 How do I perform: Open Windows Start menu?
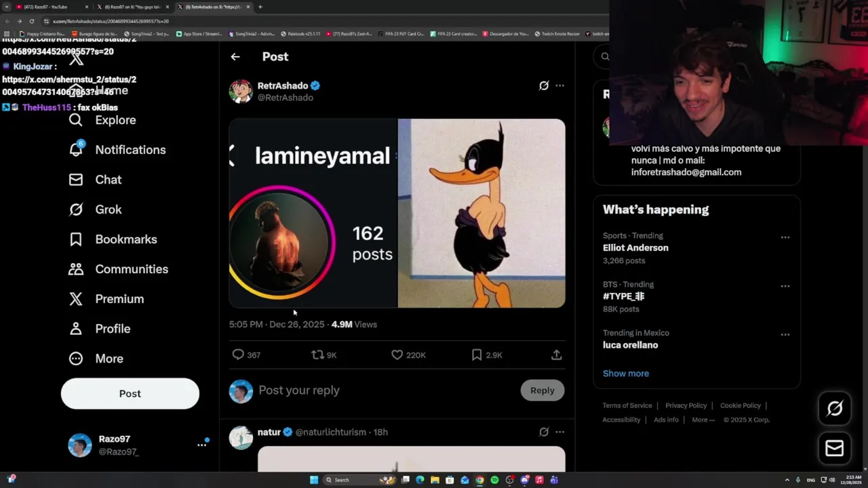click(x=314, y=480)
